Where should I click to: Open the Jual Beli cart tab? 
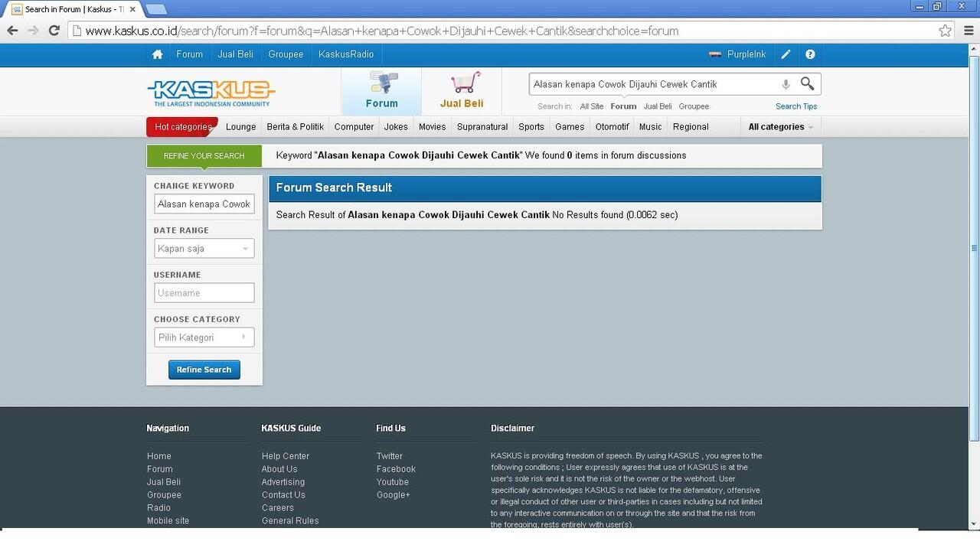(x=462, y=91)
